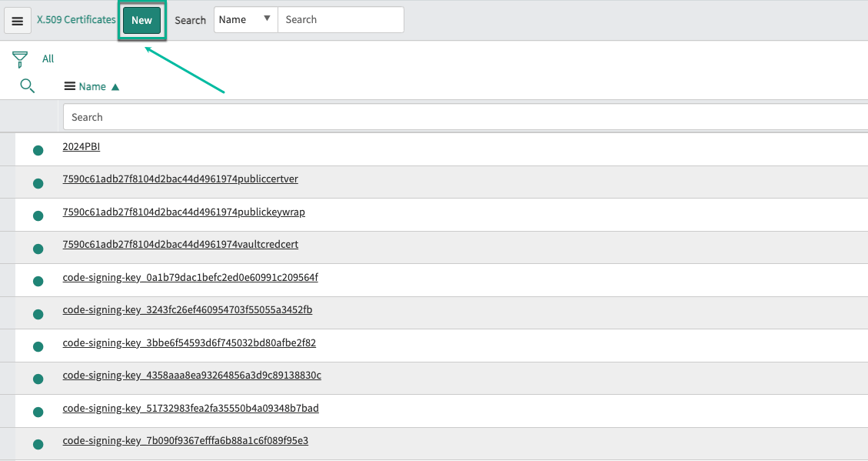This screenshot has height=461, width=868.
Task: Open code-signing-key_3243fc26ef460954703f55055a3452fb record
Action: pos(187,310)
